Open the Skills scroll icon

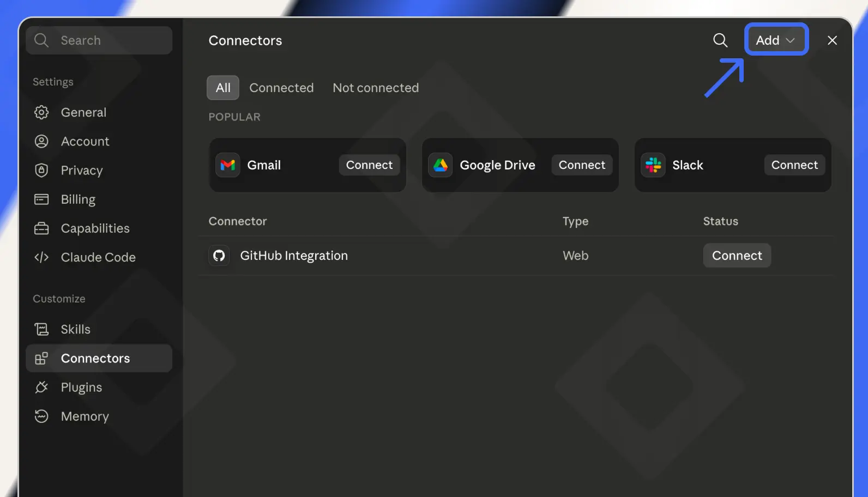click(41, 329)
